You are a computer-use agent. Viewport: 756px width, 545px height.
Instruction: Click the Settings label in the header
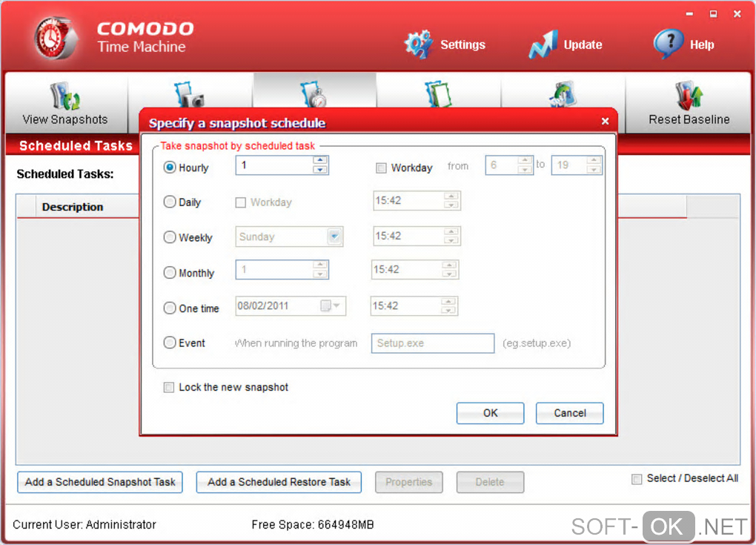[x=462, y=44]
